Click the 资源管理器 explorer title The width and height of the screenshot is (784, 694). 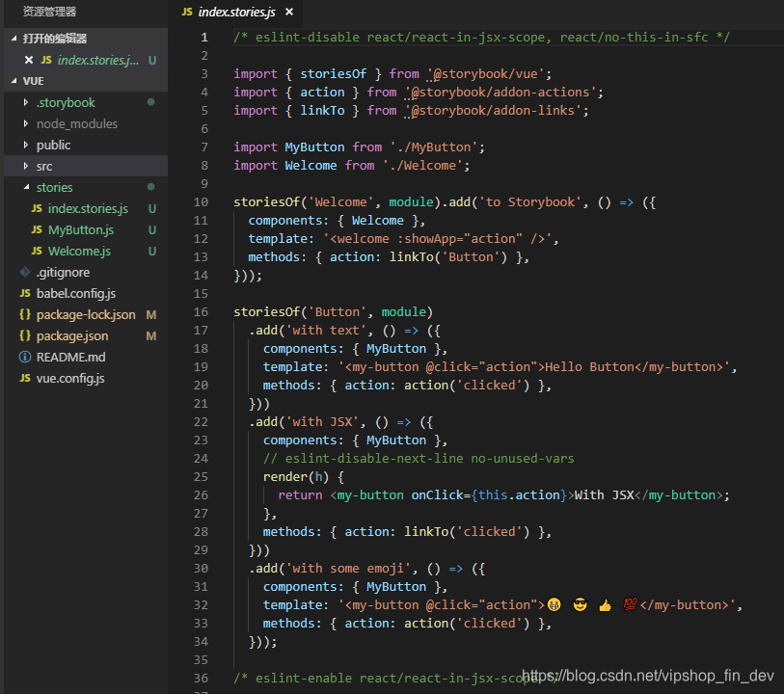click(49, 12)
